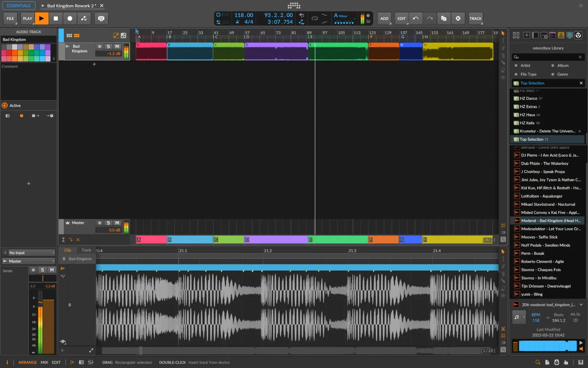Open the ADD menu dropdown
The height and width of the screenshot is (368, 588).
(x=384, y=18)
